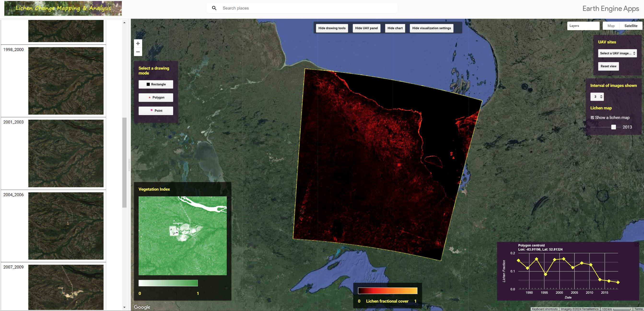Click the Reset view button
The height and width of the screenshot is (311, 644).
[608, 66]
